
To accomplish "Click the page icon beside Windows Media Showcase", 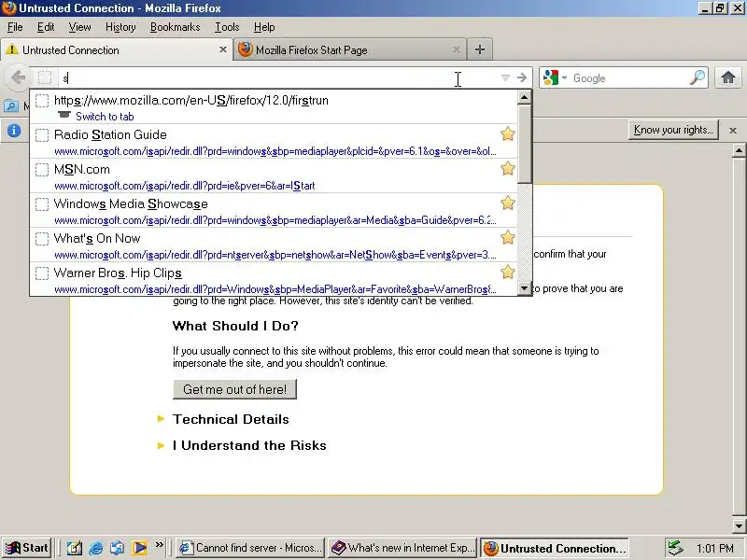I will 42,204.
